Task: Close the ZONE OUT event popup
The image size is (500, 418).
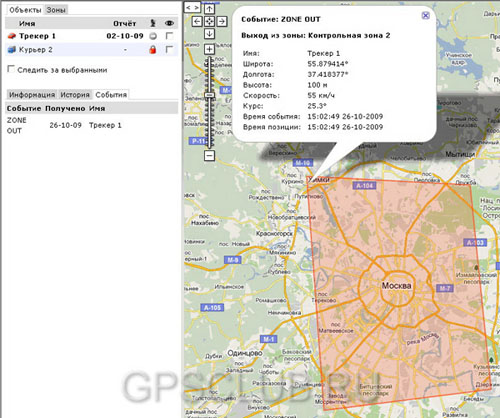Action: pos(425,15)
